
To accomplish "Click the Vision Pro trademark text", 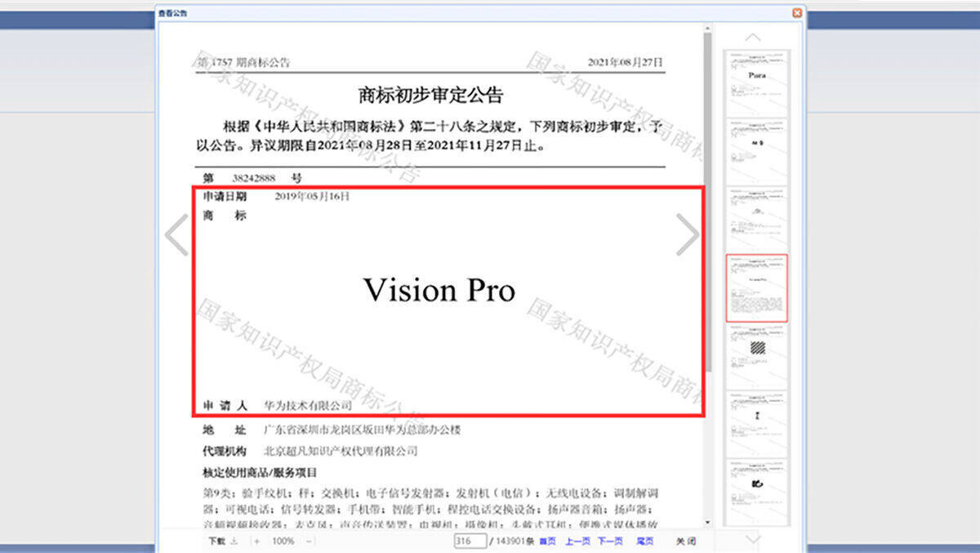I will click(439, 290).
